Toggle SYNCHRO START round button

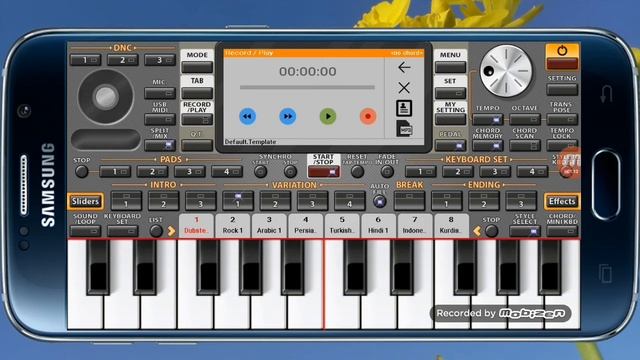[x=260, y=171]
